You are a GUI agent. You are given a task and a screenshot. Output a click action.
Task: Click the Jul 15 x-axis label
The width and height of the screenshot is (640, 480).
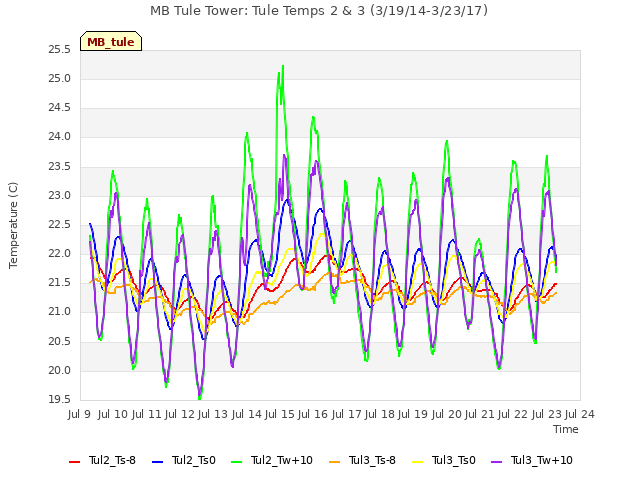(280, 414)
